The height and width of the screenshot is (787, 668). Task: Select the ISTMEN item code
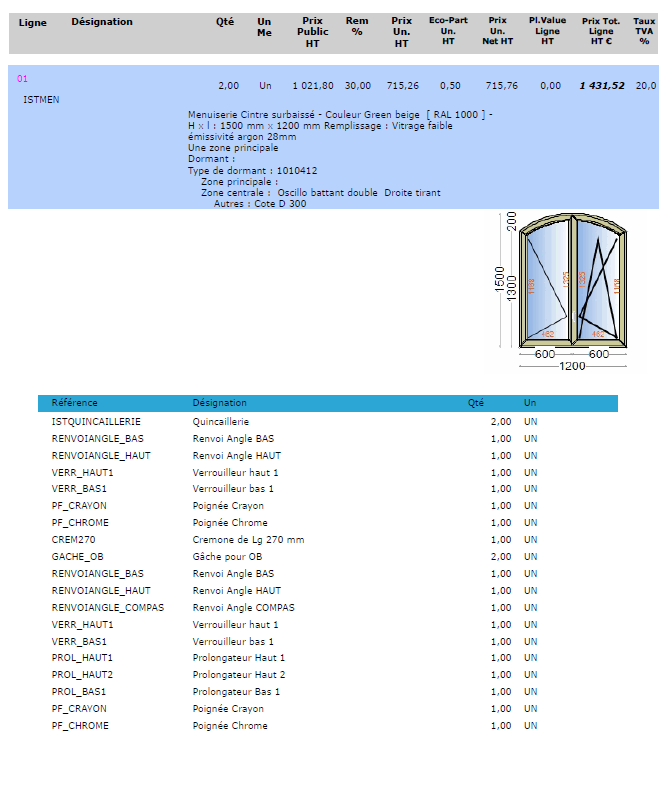pyautogui.click(x=41, y=100)
